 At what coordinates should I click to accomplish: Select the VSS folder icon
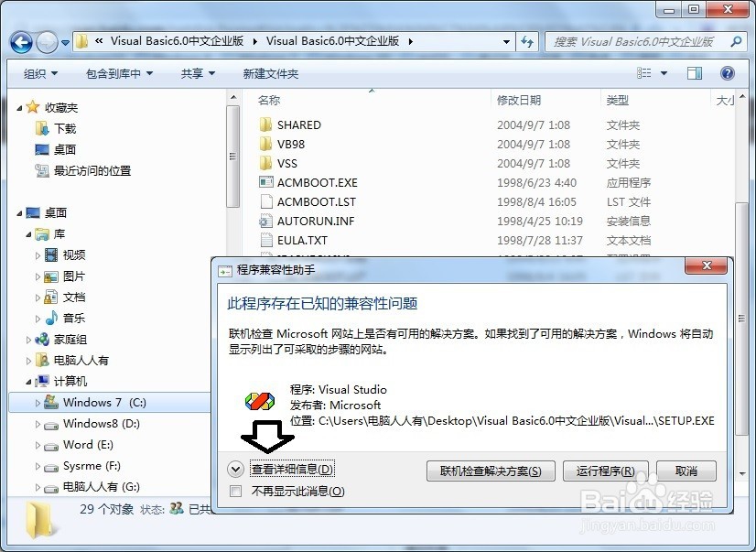coord(265,163)
